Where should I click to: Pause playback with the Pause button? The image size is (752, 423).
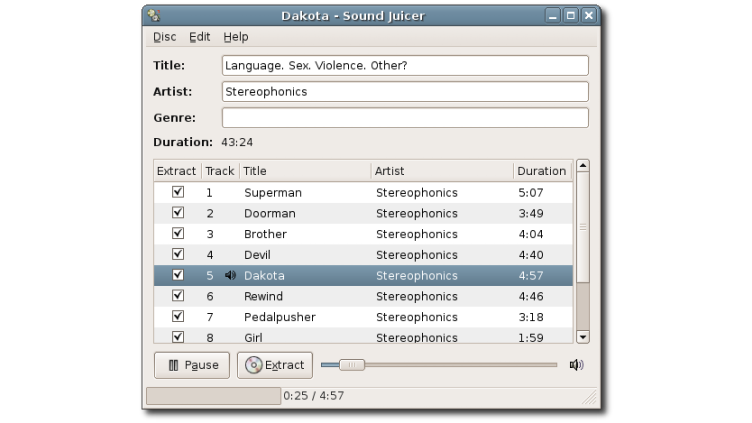(192, 365)
